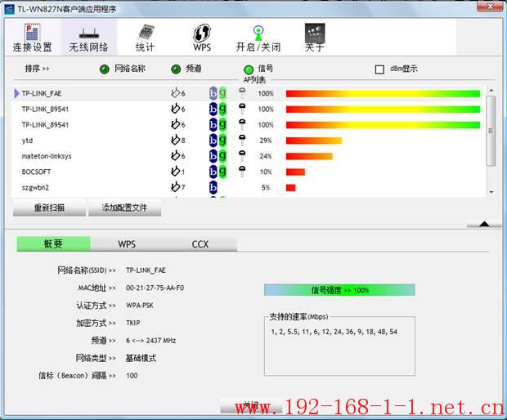Click the b mode icon in szgwbn2 row
The height and width of the screenshot is (420, 507).
213,187
